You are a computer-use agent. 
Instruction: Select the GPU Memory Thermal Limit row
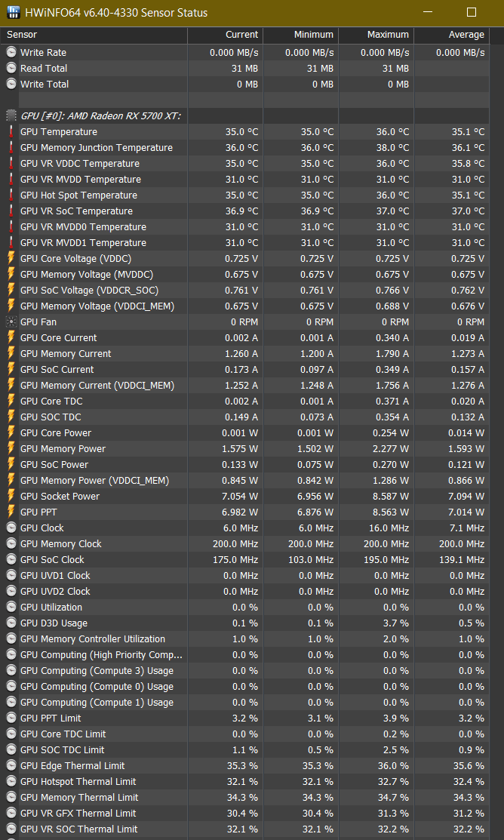(x=244, y=798)
